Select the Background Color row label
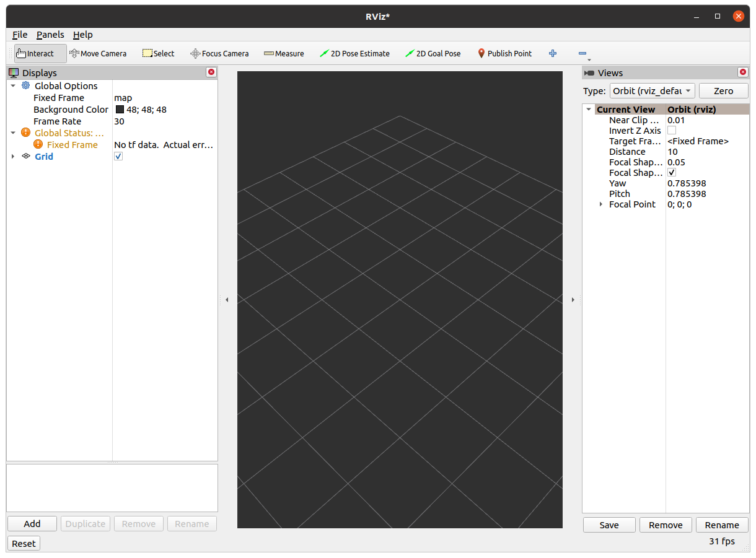Image resolution: width=756 pixels, height=558 pixels. [71, 110]
